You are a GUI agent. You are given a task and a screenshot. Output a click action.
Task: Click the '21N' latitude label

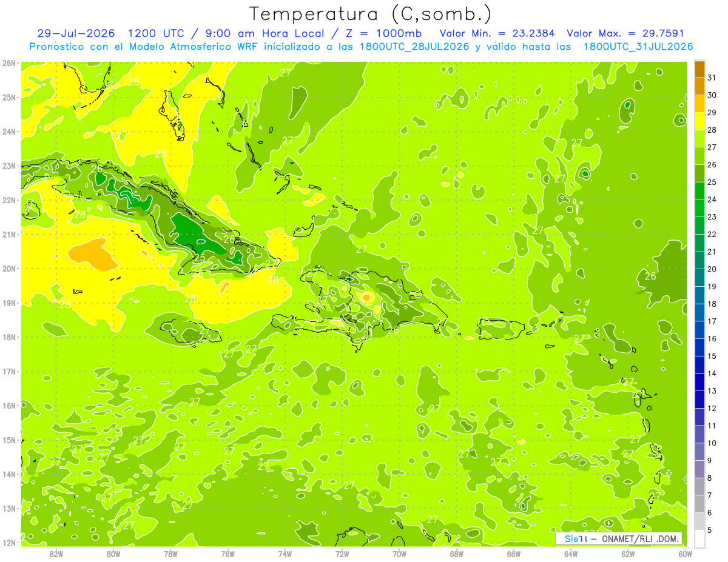click(9, 234)
